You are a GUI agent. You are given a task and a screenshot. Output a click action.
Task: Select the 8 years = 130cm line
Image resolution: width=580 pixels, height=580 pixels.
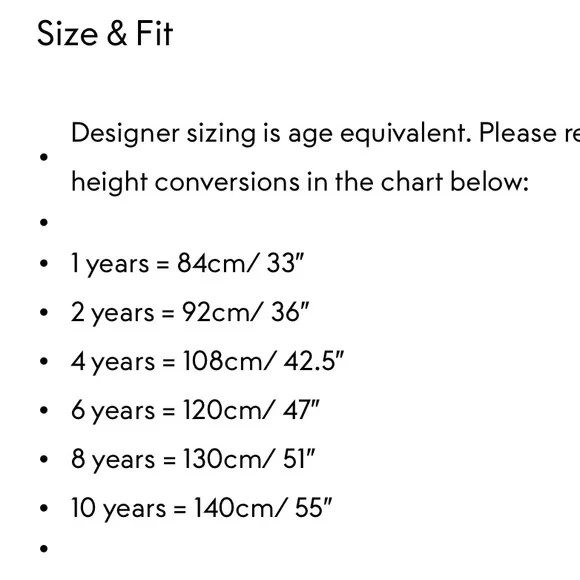point(193,459)
